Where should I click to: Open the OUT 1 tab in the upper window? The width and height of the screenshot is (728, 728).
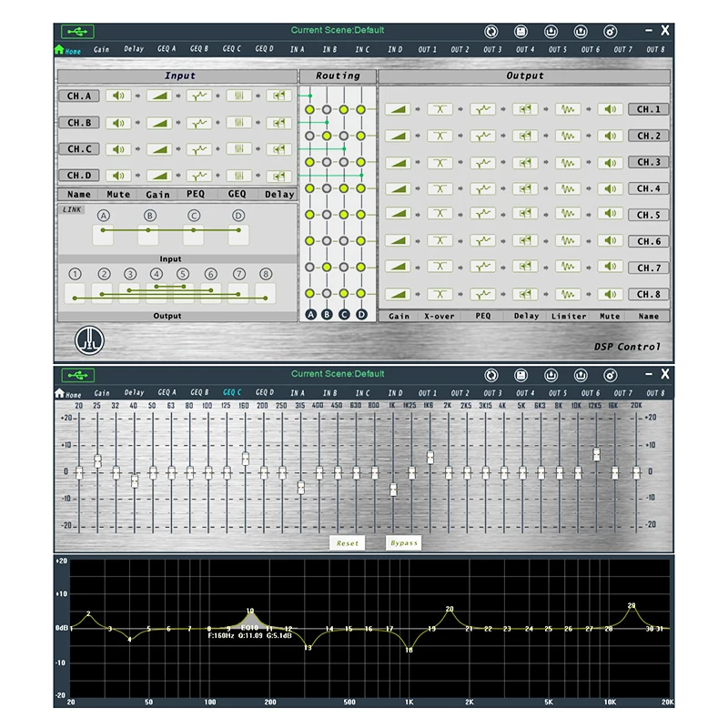click(x=427, y=49)
